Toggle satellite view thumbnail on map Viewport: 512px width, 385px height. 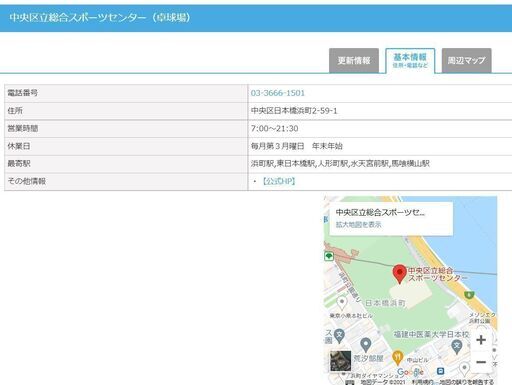(x=340, y=361)
